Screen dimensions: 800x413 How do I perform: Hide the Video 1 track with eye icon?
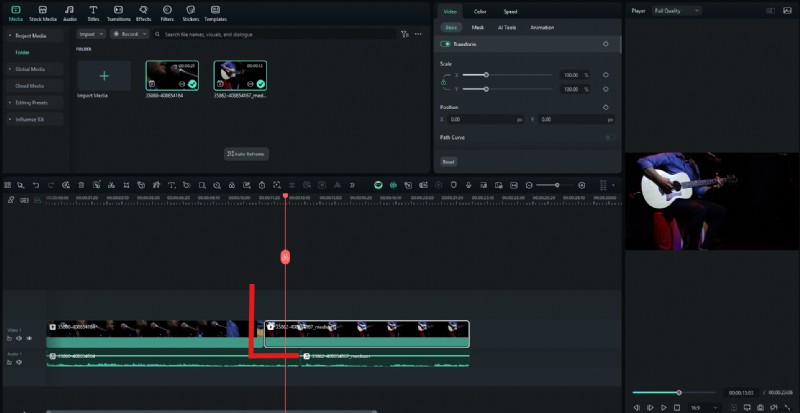29,338
